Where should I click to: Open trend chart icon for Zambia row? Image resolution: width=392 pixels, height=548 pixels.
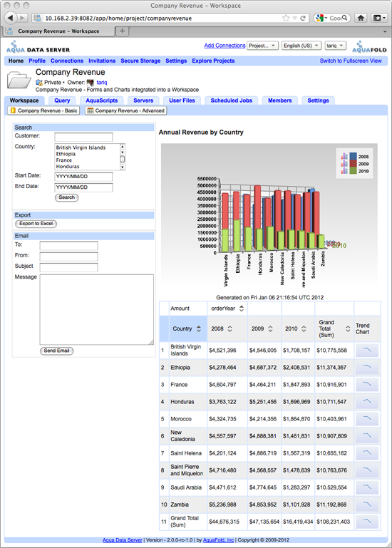point(367,505)
